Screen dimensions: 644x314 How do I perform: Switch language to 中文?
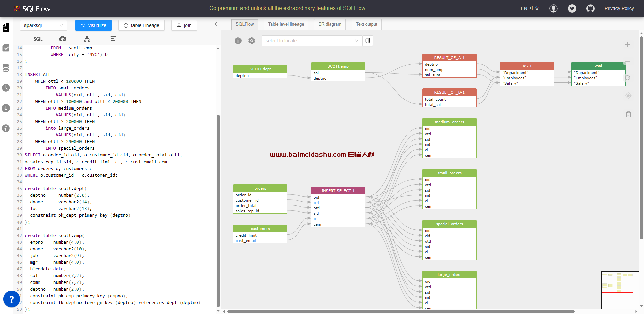coord(535,8)
